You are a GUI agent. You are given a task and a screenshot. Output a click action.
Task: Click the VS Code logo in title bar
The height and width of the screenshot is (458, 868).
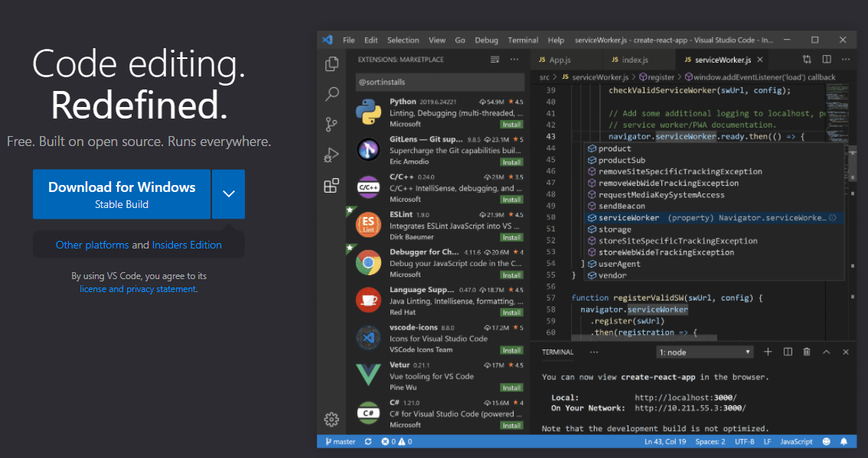tap(328, 40)
